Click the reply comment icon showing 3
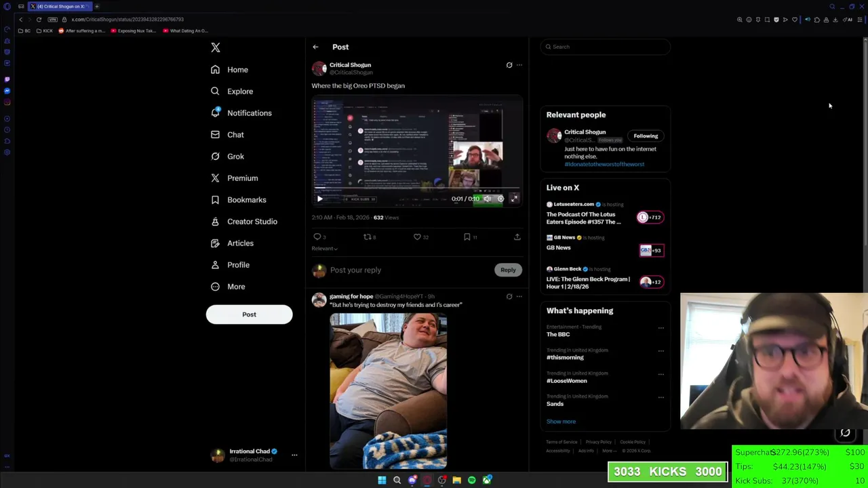Viewport: 868px width, 488px height. 319,237
